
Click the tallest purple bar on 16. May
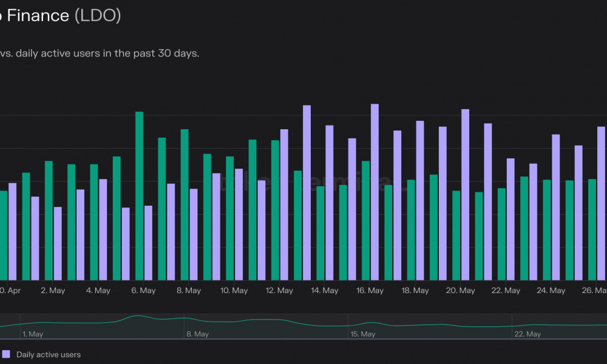tap(375, 192)
